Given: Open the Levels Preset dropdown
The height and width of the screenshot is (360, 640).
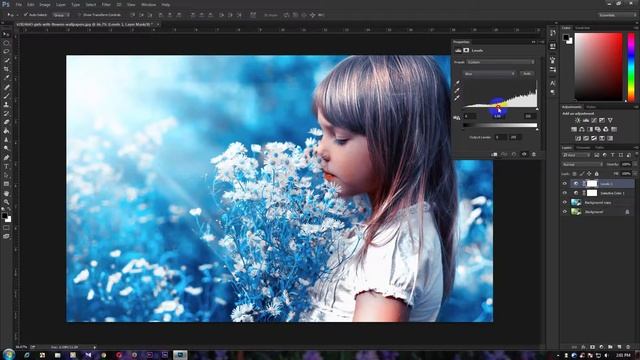Looking at the screenshot, I should click(x=501, y=62).
